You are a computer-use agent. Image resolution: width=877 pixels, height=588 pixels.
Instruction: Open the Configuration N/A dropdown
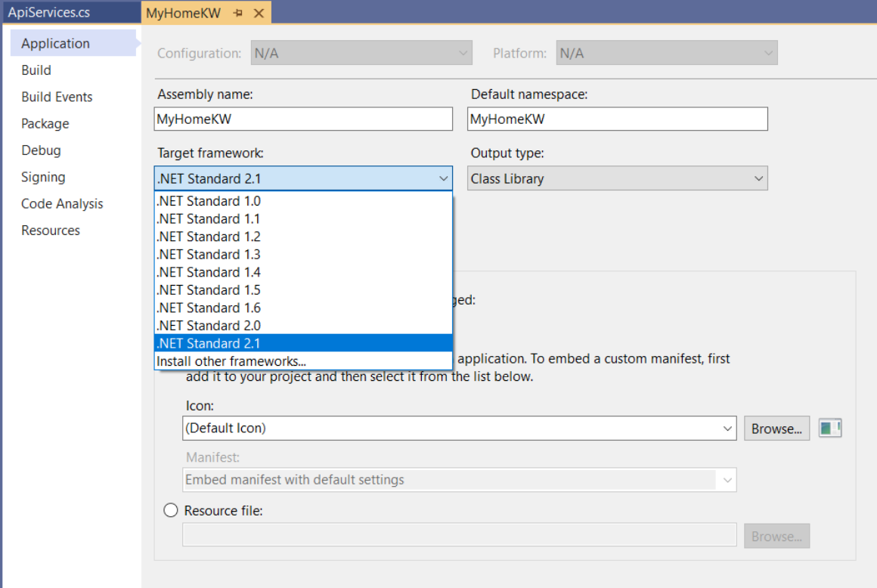pos(361,53)
